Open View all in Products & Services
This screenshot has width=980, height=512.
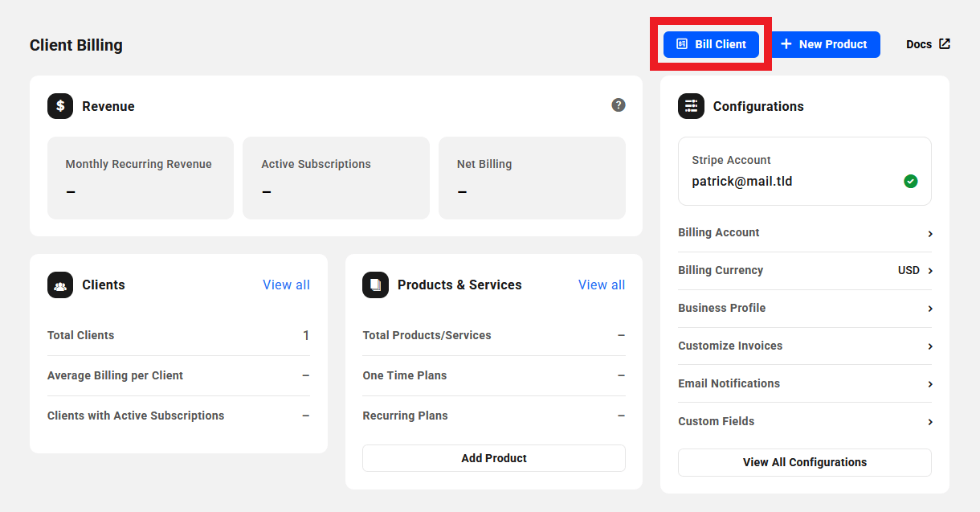602,285
